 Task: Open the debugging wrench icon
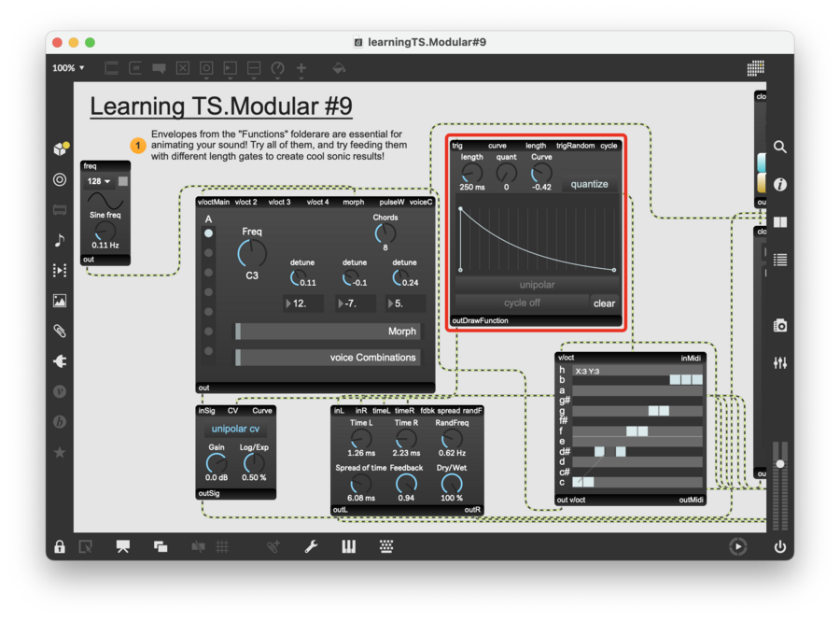(312, 547)
